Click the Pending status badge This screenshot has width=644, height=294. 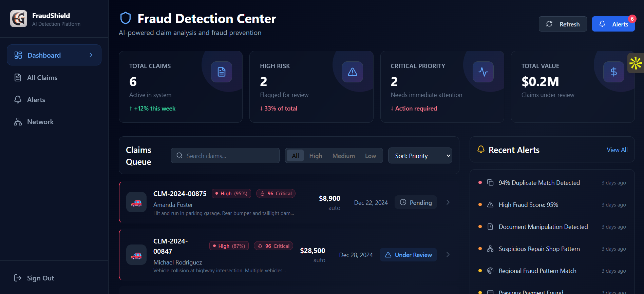click(x=416, y=202)
